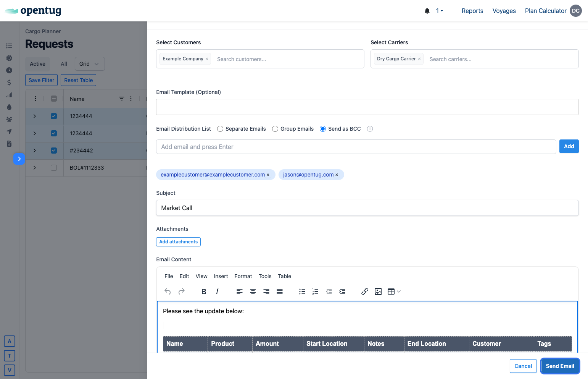Select Group Emails radio option
588x379 pixels.
point(275,129)
